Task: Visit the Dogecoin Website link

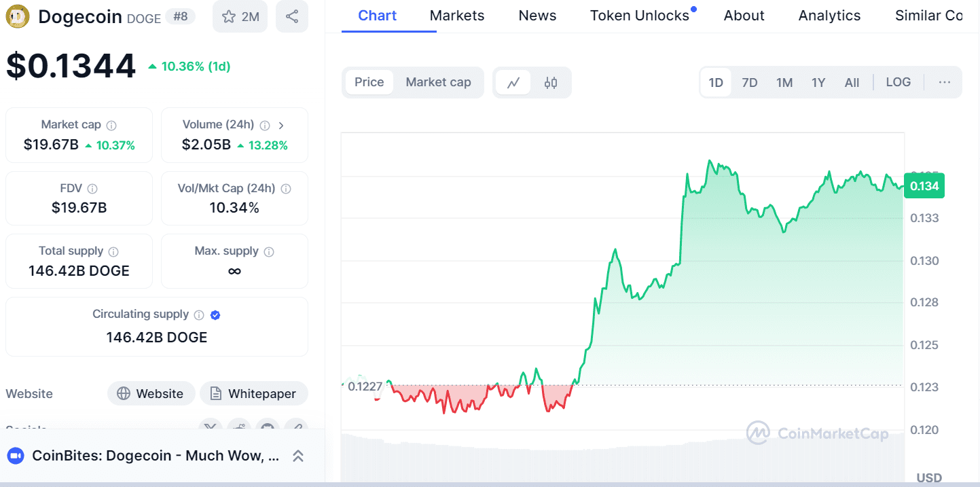Action: coord(151,394)
